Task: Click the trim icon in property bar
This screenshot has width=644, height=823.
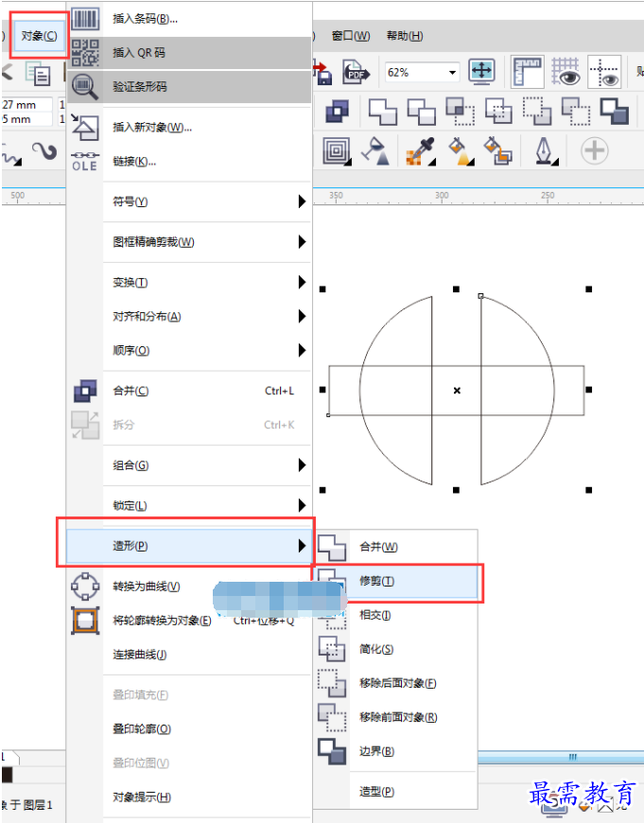Action: (422, 112)
